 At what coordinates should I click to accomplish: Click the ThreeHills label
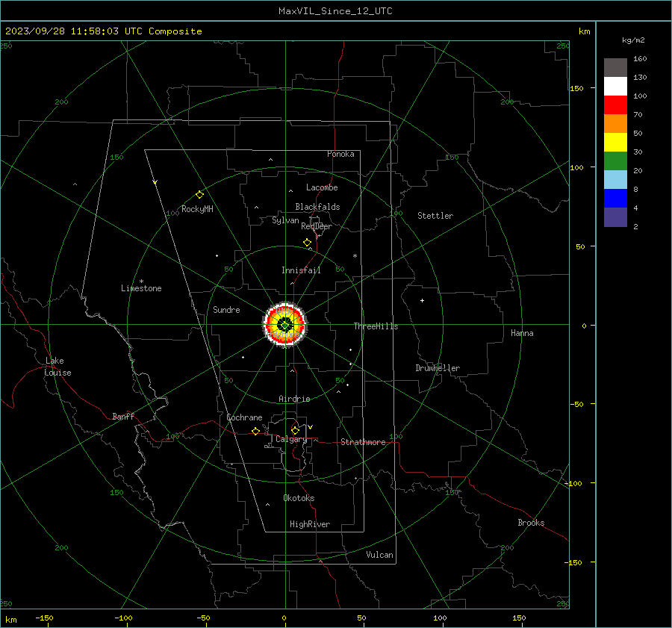tap(376, 326)
